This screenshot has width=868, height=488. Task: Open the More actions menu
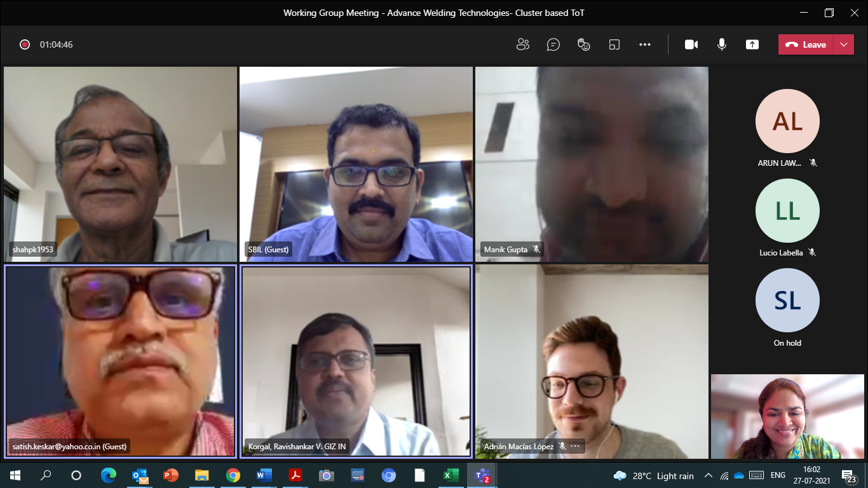[x=645, y=44]
